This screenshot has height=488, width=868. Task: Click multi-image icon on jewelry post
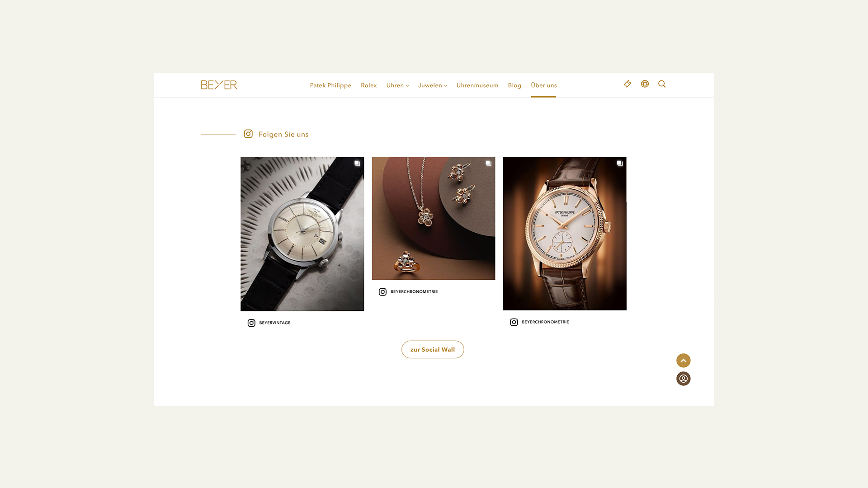click(488, 164)
